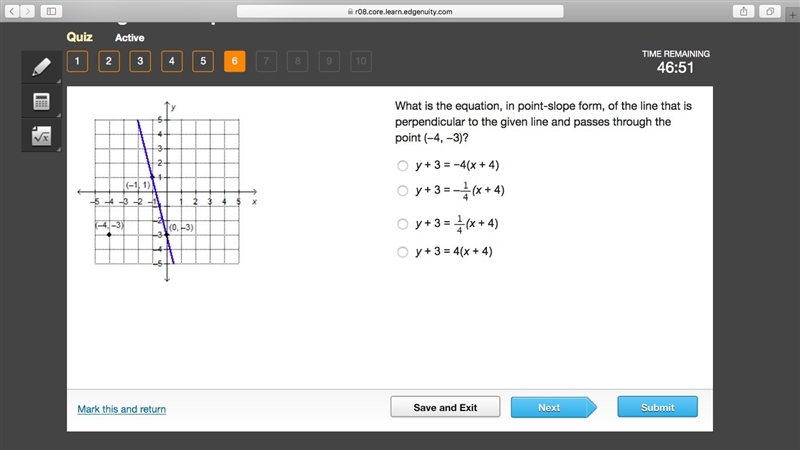Select answer y + 3 = −4(x + 4)
The width and height of the screenshot is (800, 450).
[403, 165]
